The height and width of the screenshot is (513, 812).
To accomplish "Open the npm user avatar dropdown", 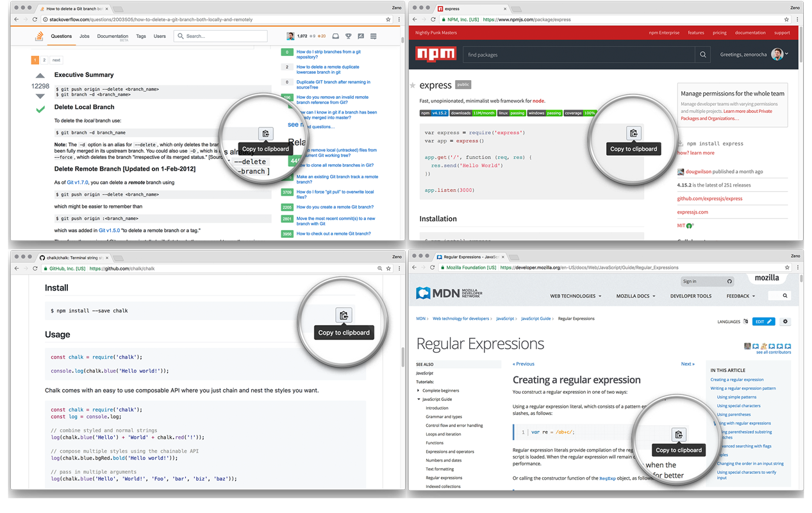I will point(780,55).
